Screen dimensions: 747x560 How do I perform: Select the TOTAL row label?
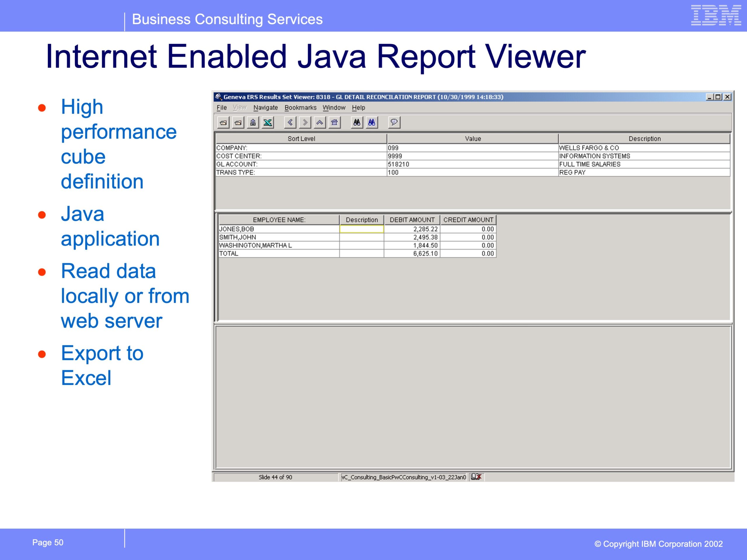pos(279,253)
